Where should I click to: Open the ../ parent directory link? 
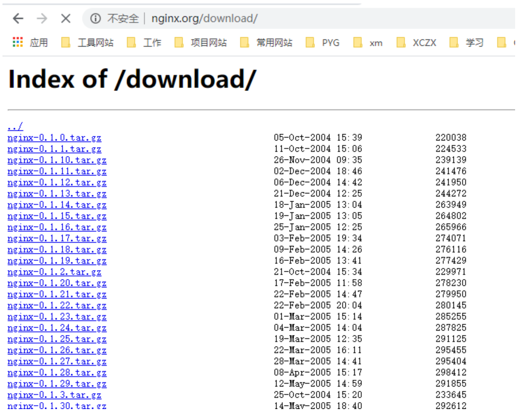[x=14, y=126]
